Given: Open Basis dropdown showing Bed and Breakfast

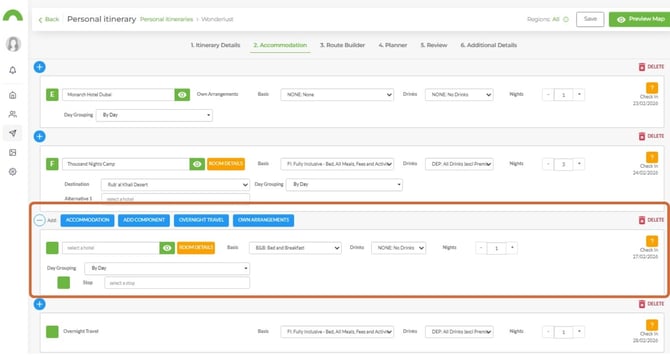Looking at the screenshot, I should tap(295, 248).
